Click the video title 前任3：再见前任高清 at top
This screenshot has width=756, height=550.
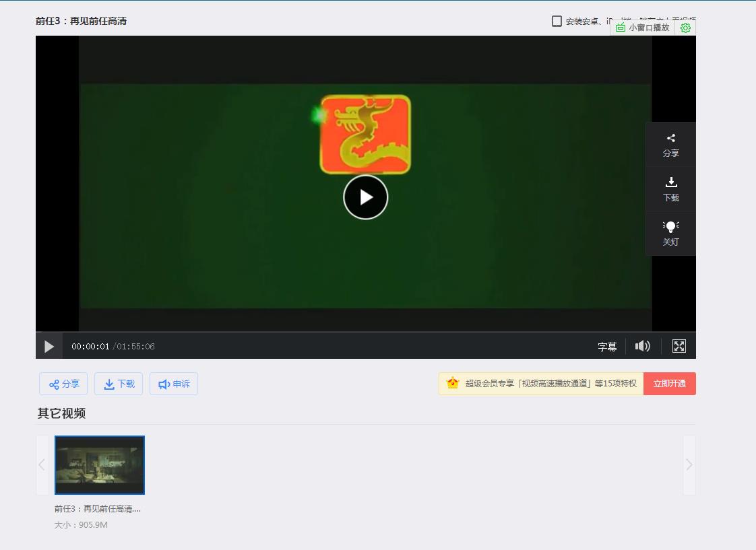(x=81, y=21)
